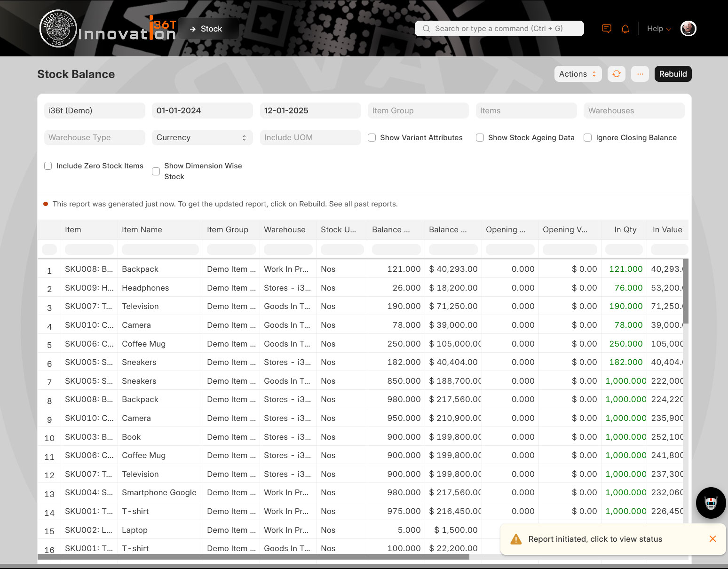Check Include Zero Stock Items

click(x=48, y=166)
